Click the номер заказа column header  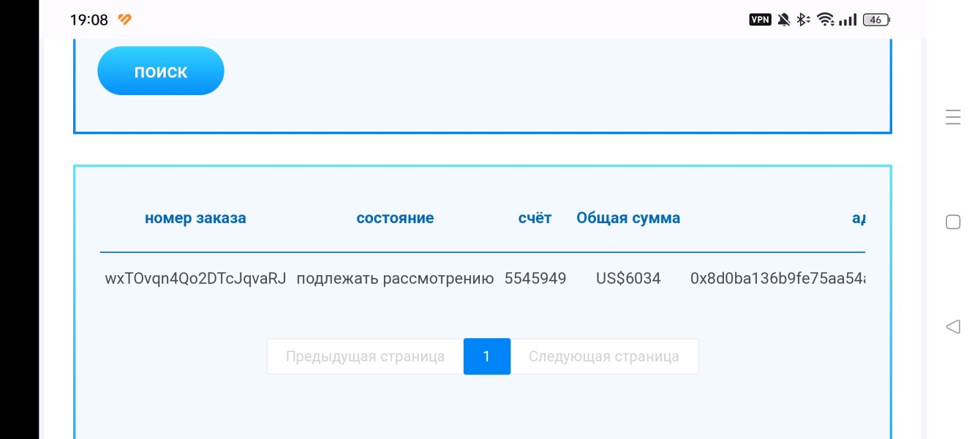pyautogui.click(x=195, y=218)
